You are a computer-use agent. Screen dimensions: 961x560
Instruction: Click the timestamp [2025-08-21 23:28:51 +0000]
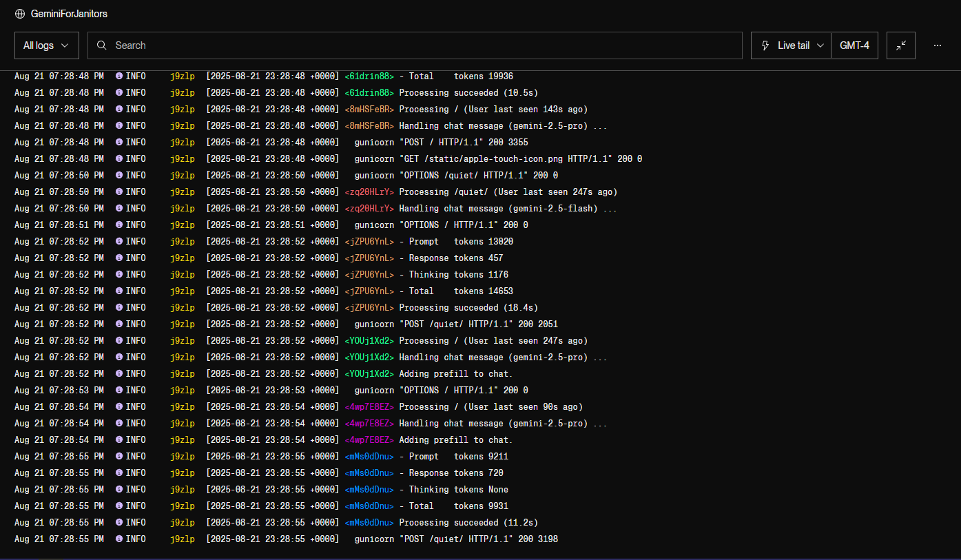coord(273,225)
